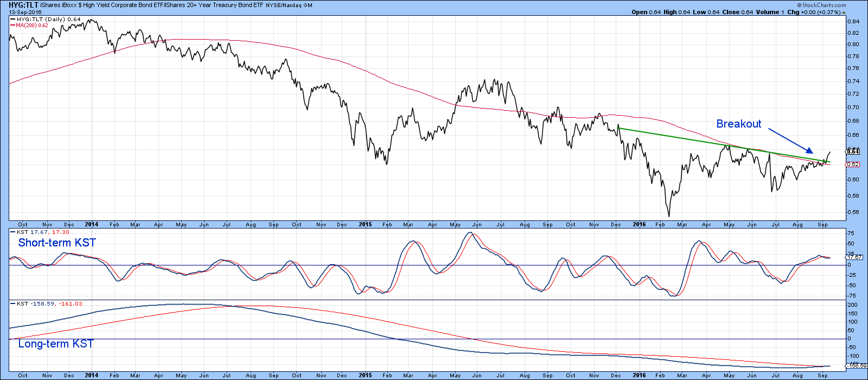Screen dimensions: 868x380
Task: Select the Breakout annotation text
Action: 738,124
